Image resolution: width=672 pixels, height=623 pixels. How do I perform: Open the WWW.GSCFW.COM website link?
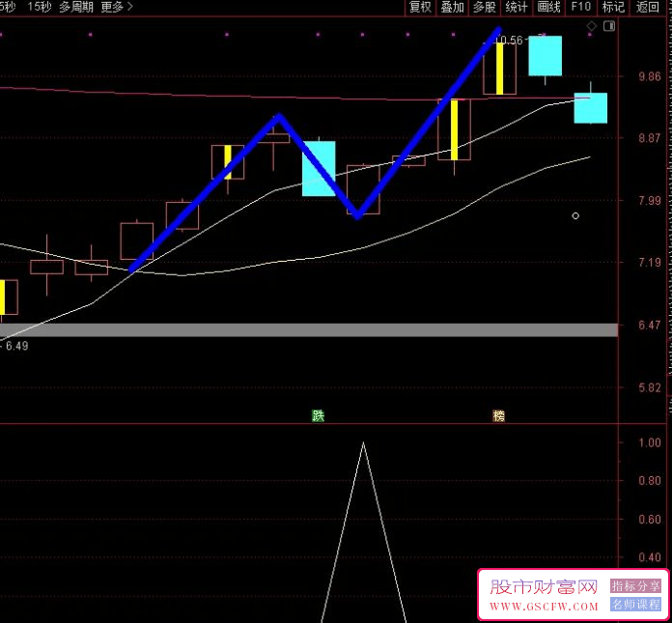point(545,607)
